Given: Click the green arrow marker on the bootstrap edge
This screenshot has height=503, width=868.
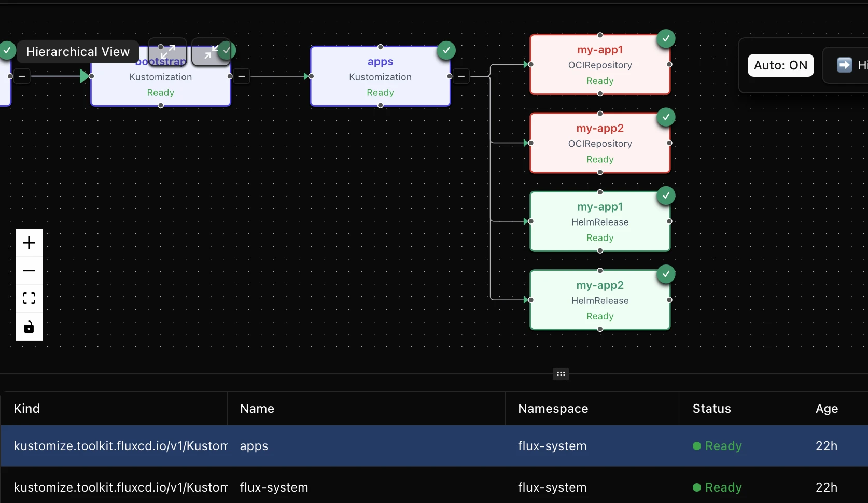Looking at the screenshot, I should [86, 76].
